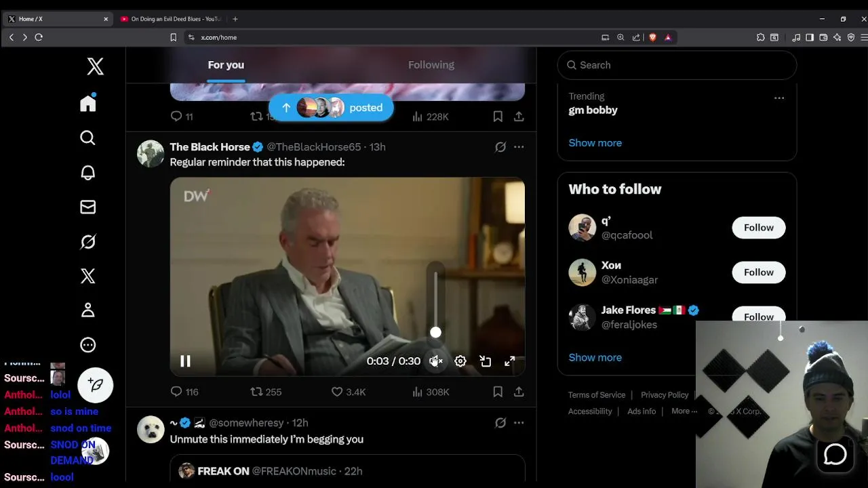The width and height of the screenshot is (868, 488).
Task: Go back in browser
Action: click(12, 37)
